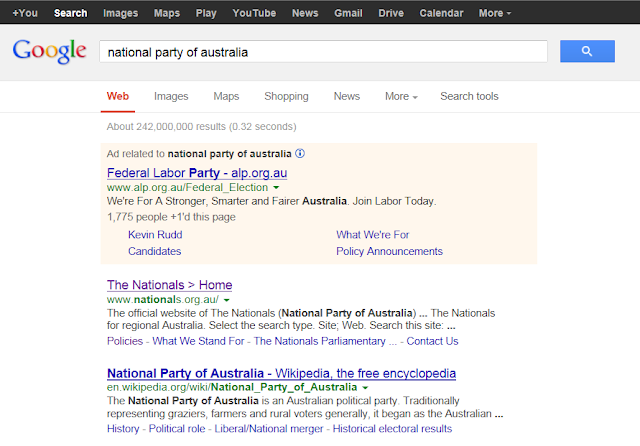Viewport: 640px width, 446px height.
Task: Open the ad info circle icon
Action: (300, 153)
